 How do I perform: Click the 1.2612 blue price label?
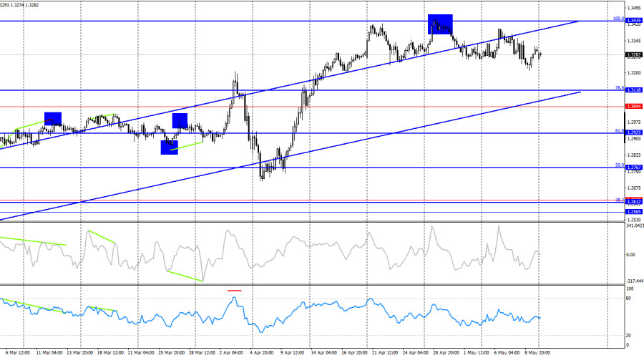coord(634,202)
